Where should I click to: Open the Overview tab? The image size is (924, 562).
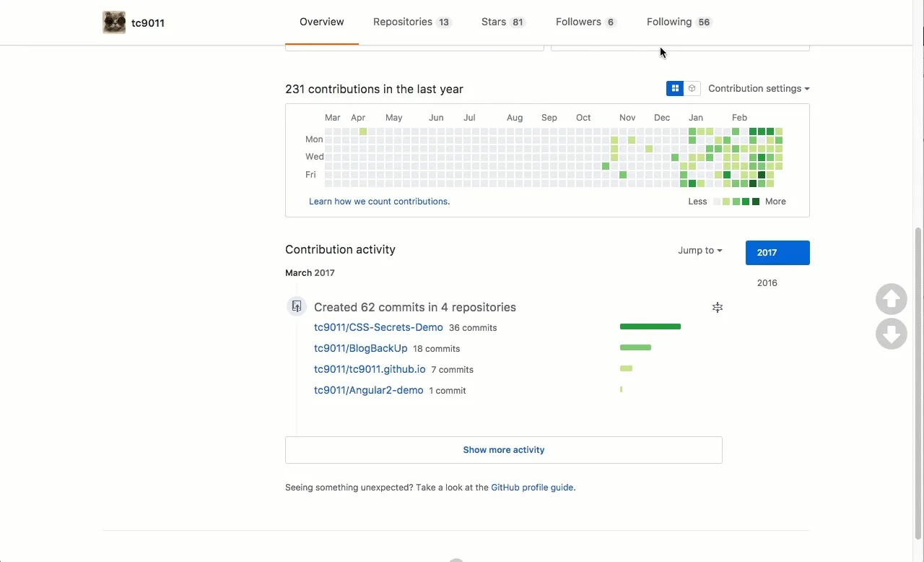click(321, 22)
